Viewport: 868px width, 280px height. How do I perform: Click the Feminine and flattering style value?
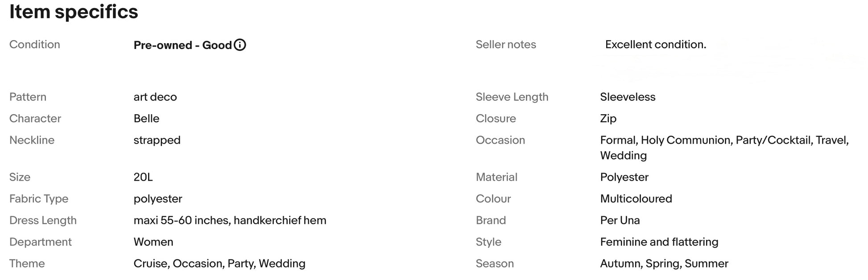(659, 242)
